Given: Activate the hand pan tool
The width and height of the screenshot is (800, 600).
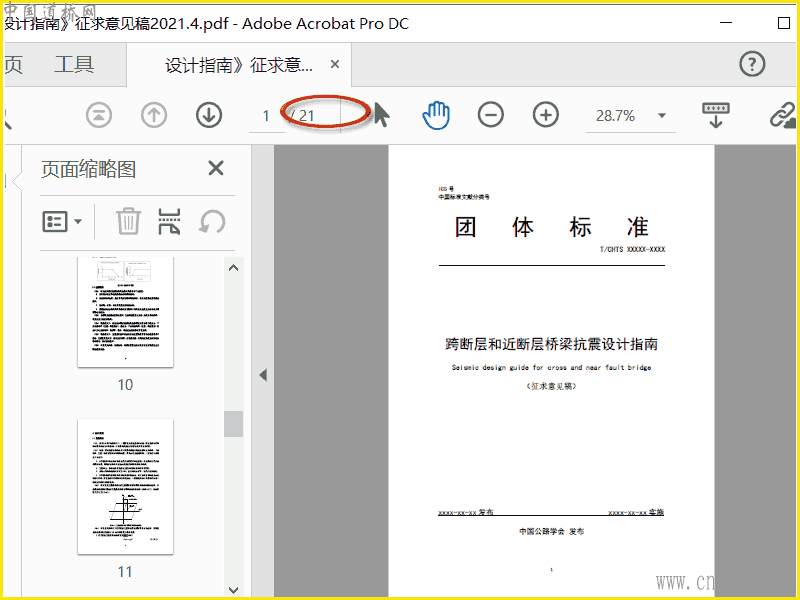Looking at the screenshot, I should pyautogui.click(x=436, y=115).
